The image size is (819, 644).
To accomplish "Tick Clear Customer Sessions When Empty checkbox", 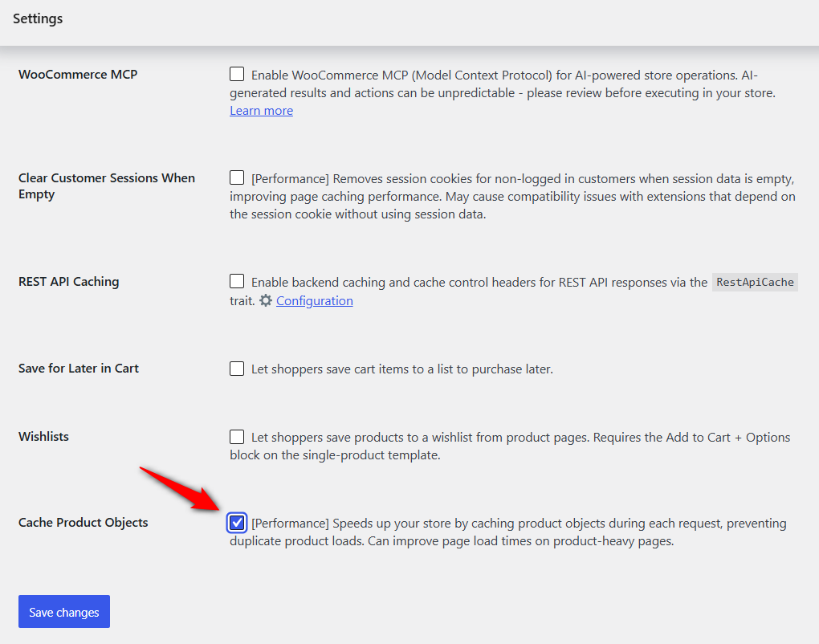I will click(237, 177).
